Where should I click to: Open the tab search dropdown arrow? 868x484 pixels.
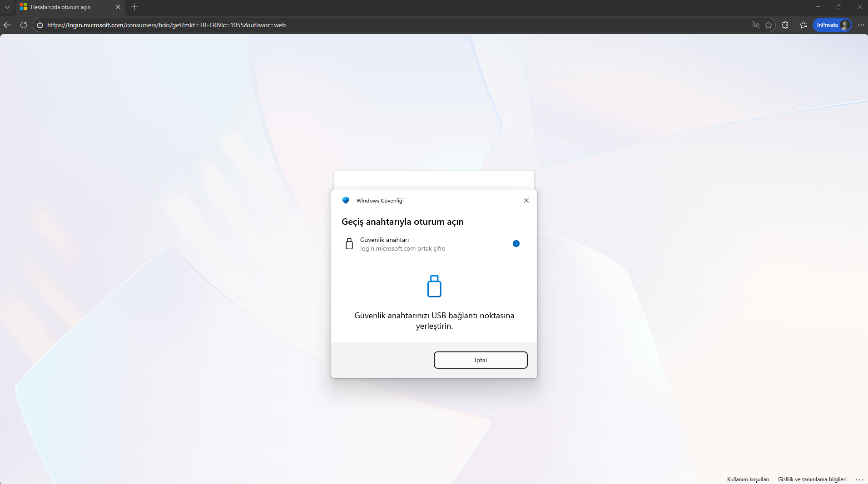(7, 7)
